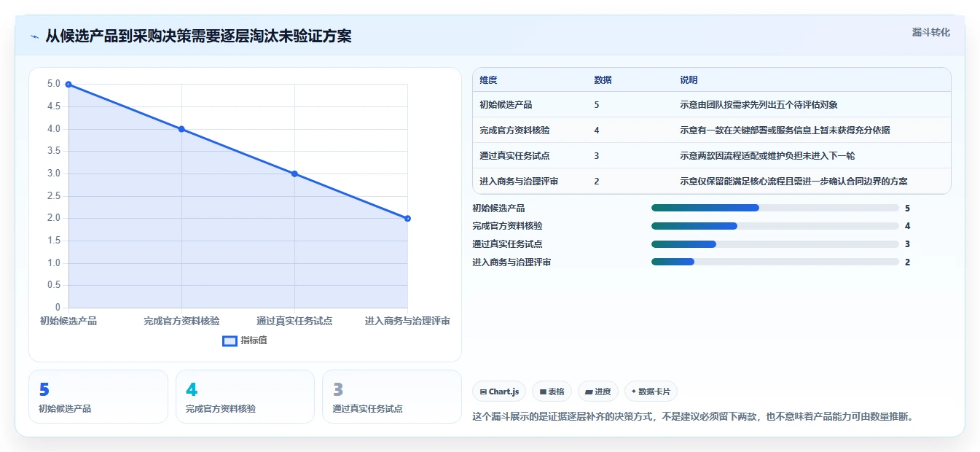Click description 示意由团队按需求先列出五个待评估对象
Viewport: 980px width, 452px height.
[x=758, y=105]
